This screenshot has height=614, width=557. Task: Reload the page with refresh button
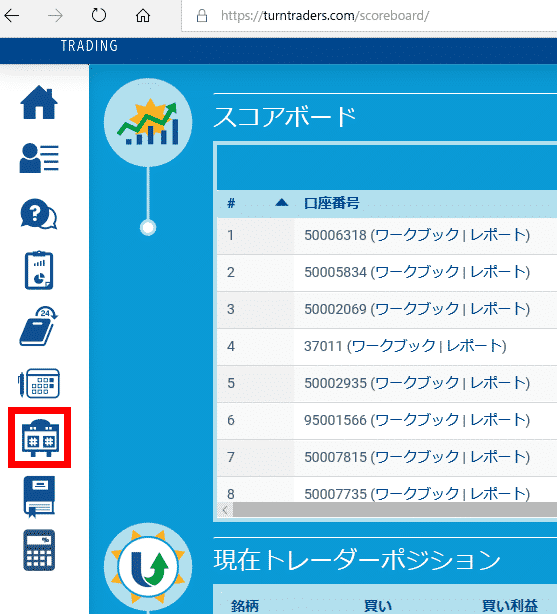pos(99,16)
